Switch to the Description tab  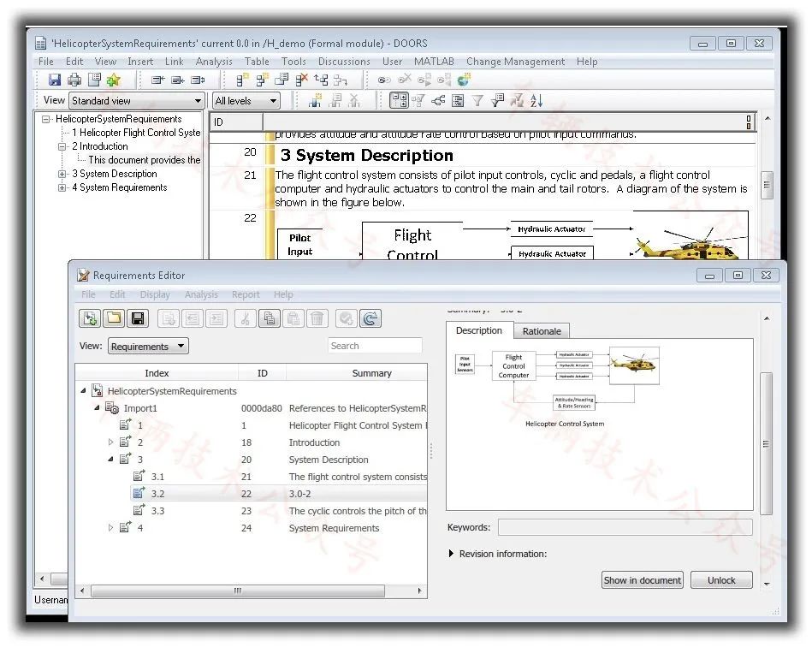coord(479,330)
